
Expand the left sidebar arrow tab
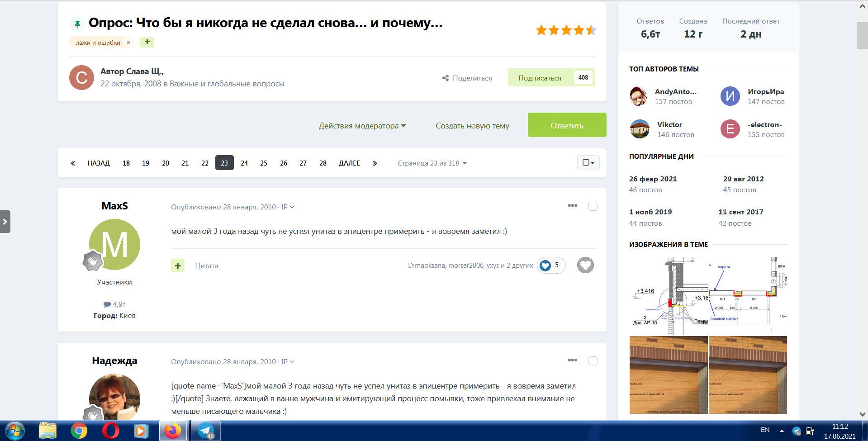5,222
